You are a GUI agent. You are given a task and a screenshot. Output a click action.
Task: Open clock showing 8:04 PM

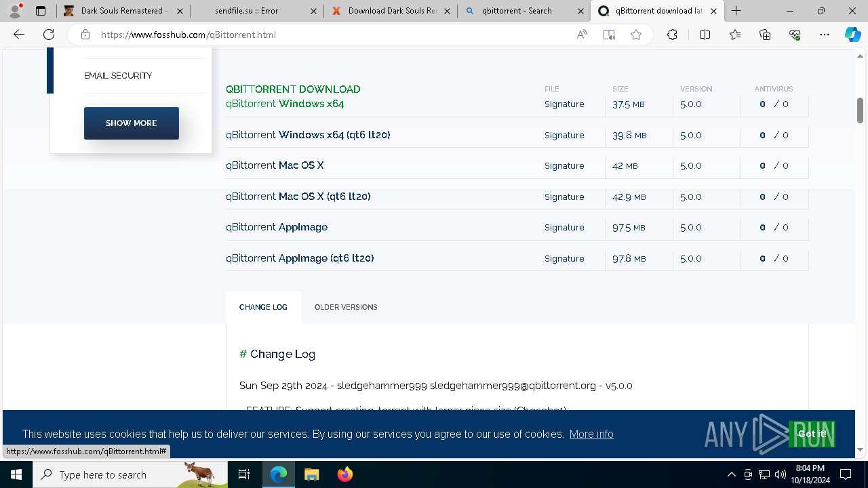[x=810, y=474]
